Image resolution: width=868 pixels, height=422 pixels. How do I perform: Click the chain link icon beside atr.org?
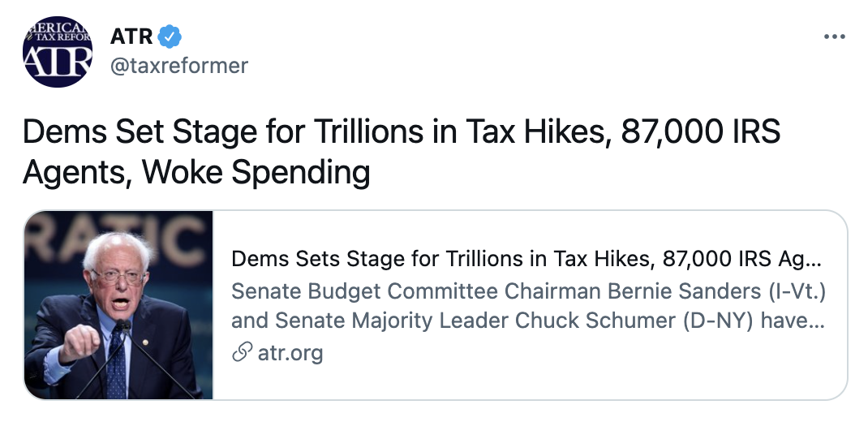click(240, 354)
